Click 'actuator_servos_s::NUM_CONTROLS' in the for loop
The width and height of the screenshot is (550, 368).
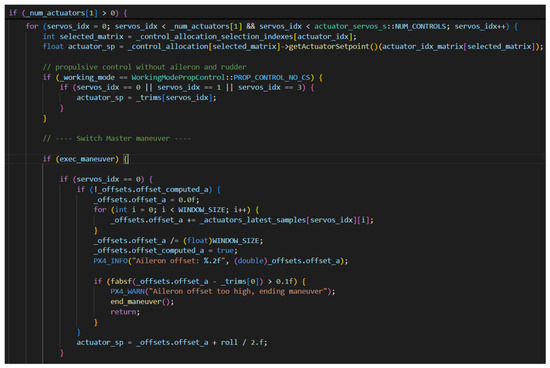[380, 26]
